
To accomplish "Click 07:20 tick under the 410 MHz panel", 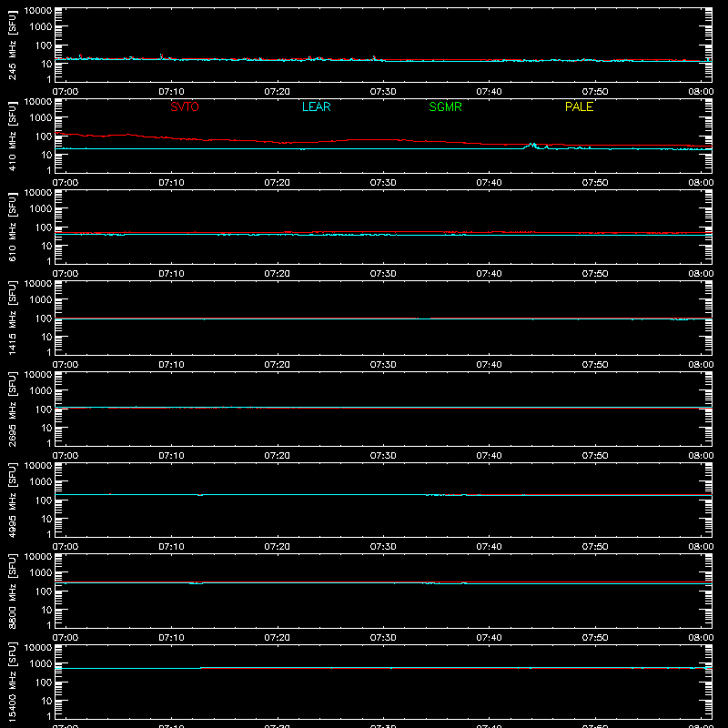I will click(278, 183).
